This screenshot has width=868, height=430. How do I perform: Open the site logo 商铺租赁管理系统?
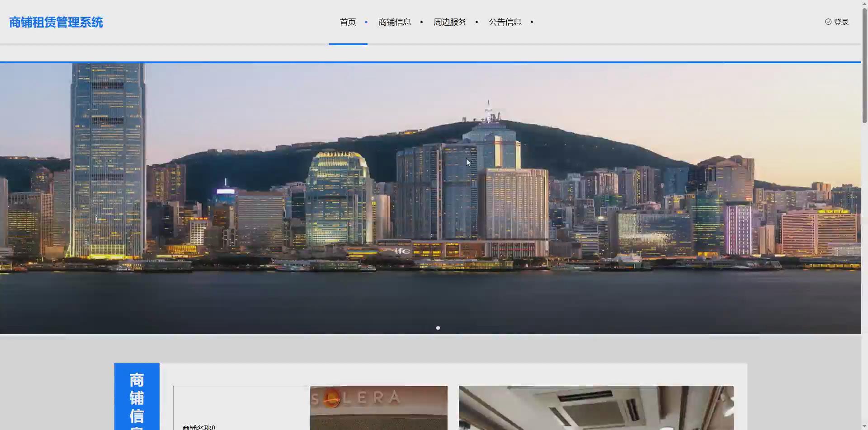56,22
